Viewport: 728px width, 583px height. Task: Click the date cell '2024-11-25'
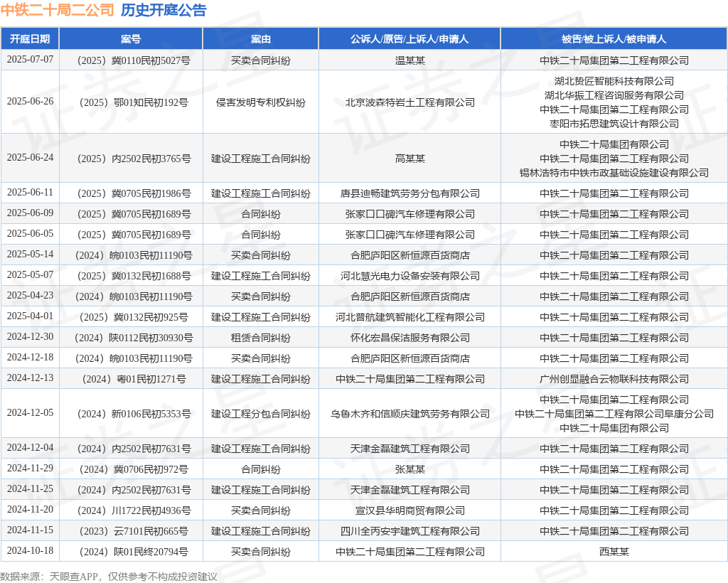click(30, 488)
